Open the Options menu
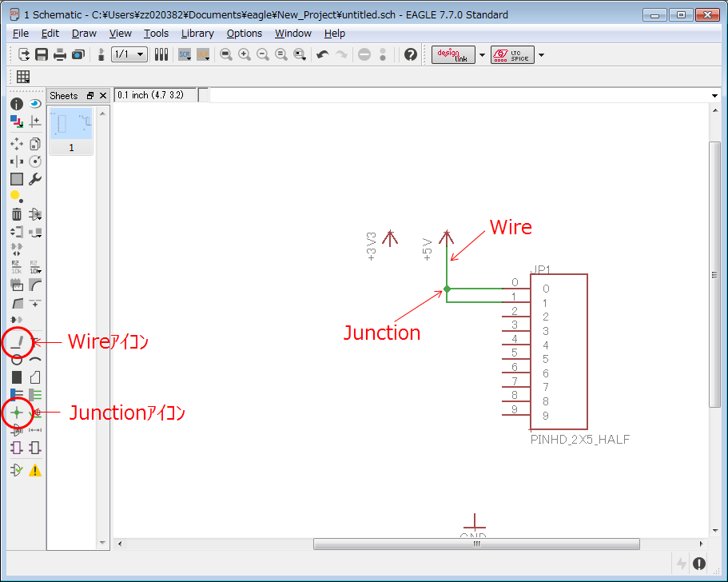The image size is (728, 582). click(x=245, y=34)
